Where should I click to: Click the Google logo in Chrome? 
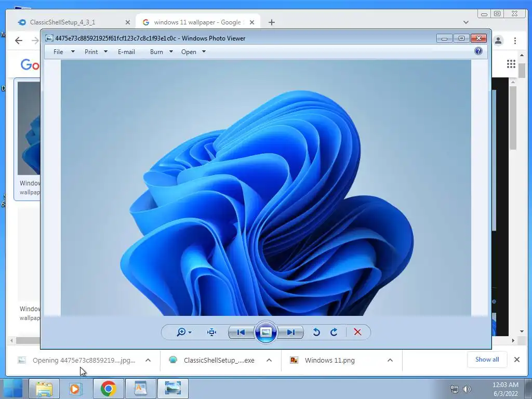pyautogui.click(x=30, y=64)
